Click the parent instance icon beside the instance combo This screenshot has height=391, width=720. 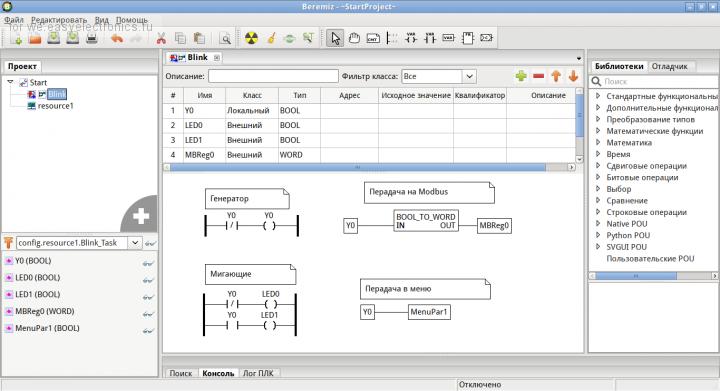coord(8,243)
